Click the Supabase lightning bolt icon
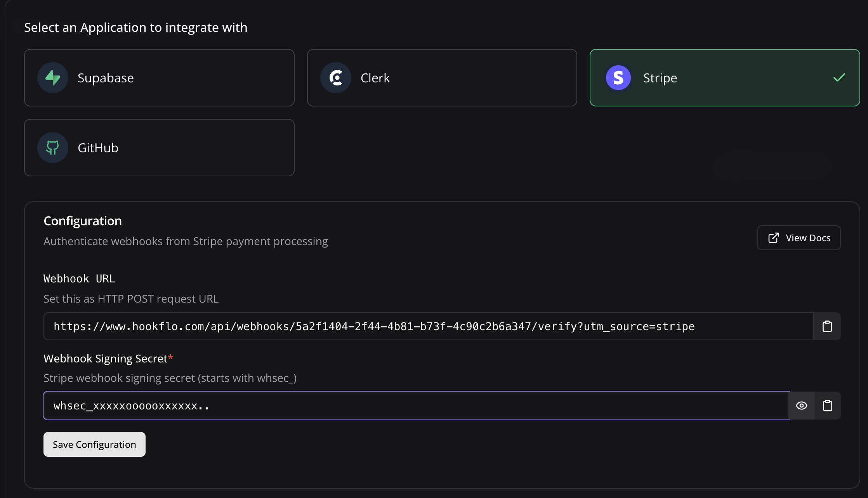The width and height of the screenshot is (868, 498). pos(53,78)
